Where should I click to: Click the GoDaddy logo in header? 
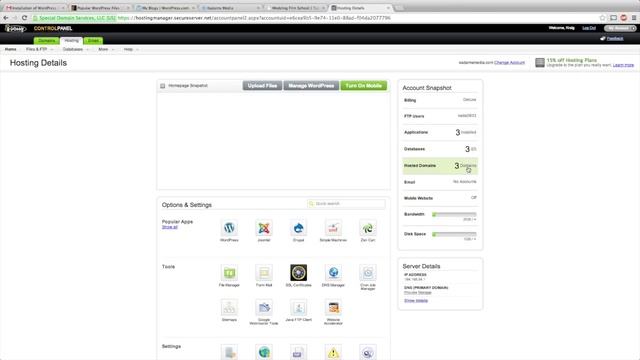coord(16,28)
